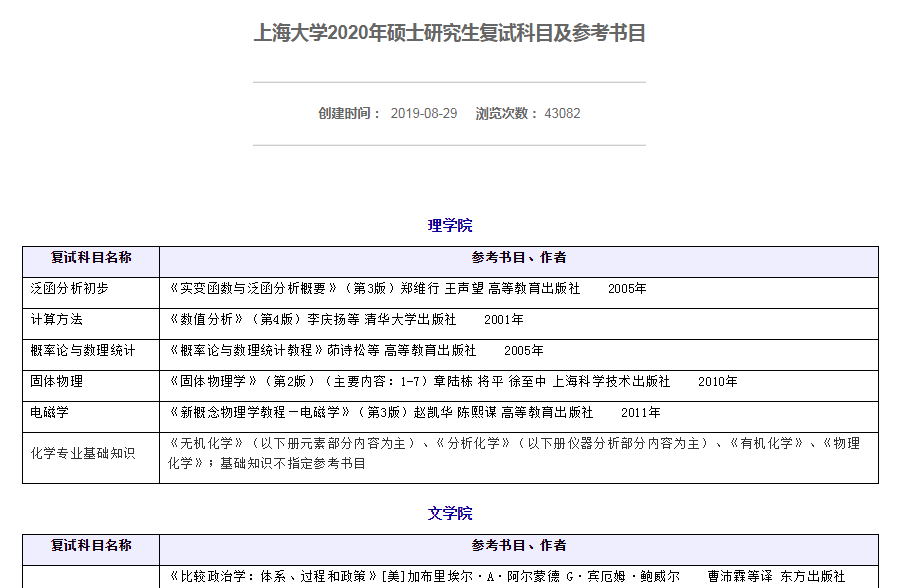
Task: Click the page title about 上海大学2020年硕士研究生复试科目
Action: tap(449, 33)
